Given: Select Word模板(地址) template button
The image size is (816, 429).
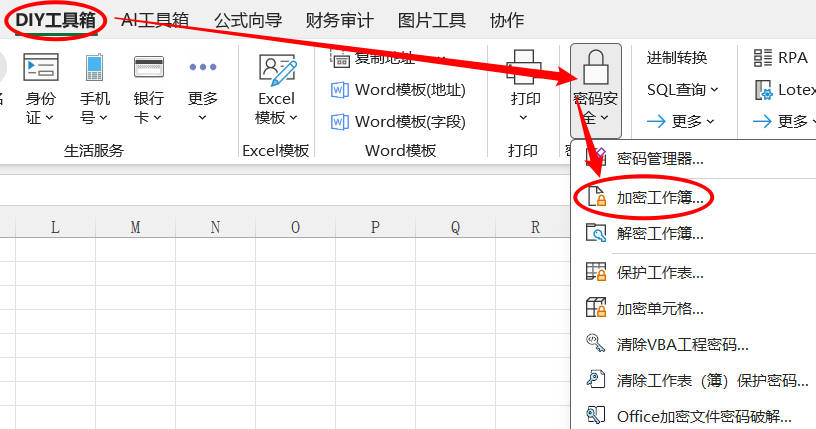Looking at the screenshot, I should point(398,90).
